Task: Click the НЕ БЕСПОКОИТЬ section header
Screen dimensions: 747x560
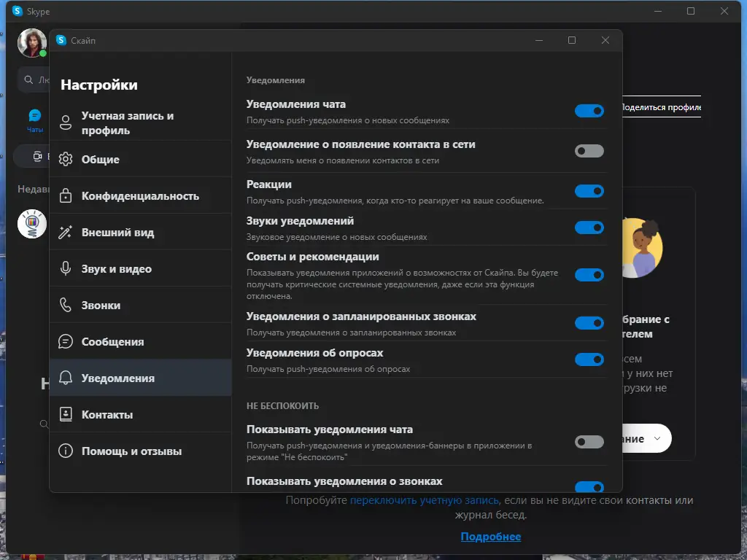Action: [x=282, y=405]
